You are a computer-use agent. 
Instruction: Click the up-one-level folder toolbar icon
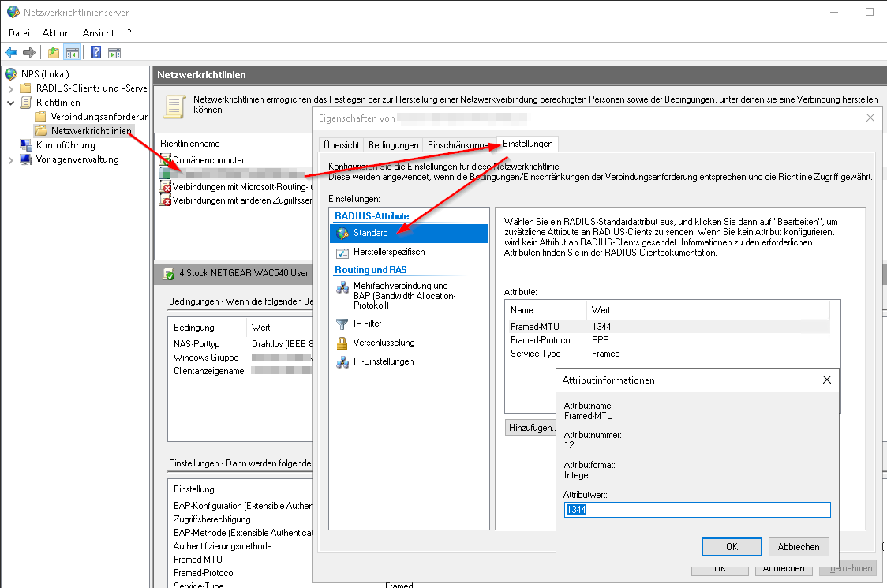[x=53, y=53]
